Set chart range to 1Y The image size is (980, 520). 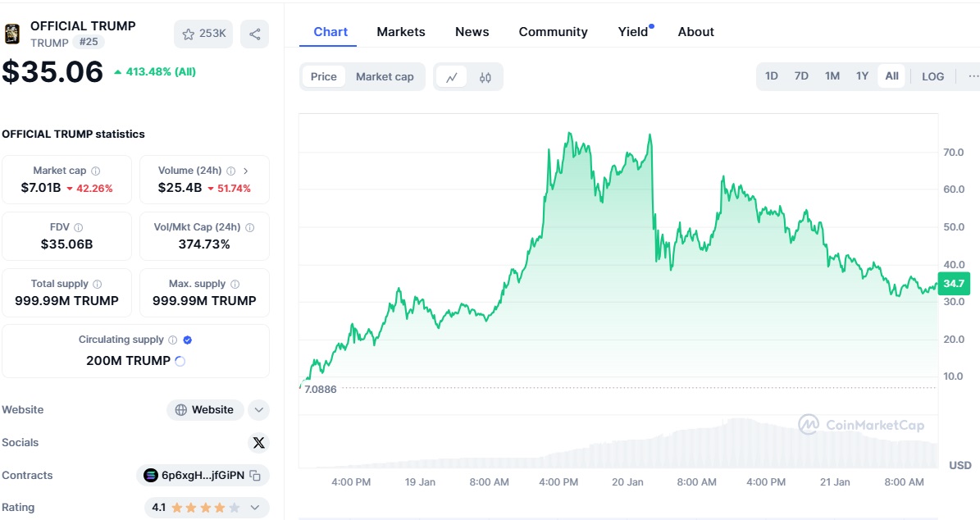[x=863, y=76]
